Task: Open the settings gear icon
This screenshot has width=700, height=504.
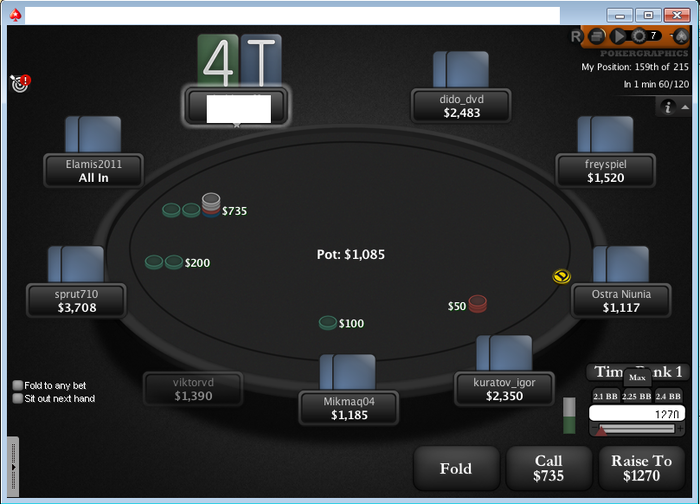Action: click(x=639, y=36)
